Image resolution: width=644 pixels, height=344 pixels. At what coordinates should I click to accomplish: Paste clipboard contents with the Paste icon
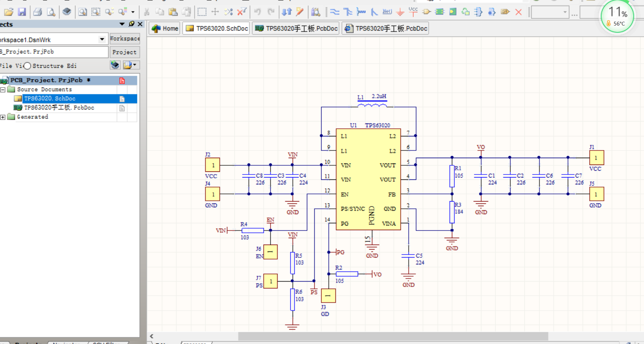click(x=173, y=12)
